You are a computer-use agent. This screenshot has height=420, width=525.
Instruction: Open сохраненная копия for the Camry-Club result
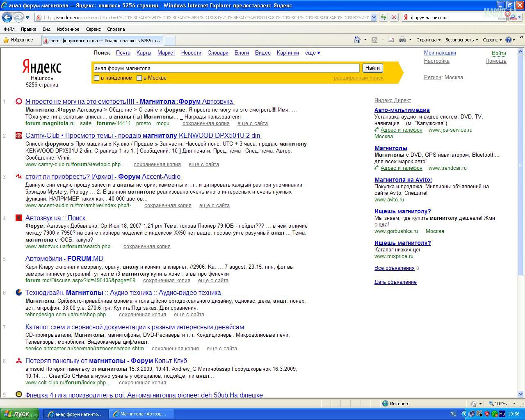157,164
